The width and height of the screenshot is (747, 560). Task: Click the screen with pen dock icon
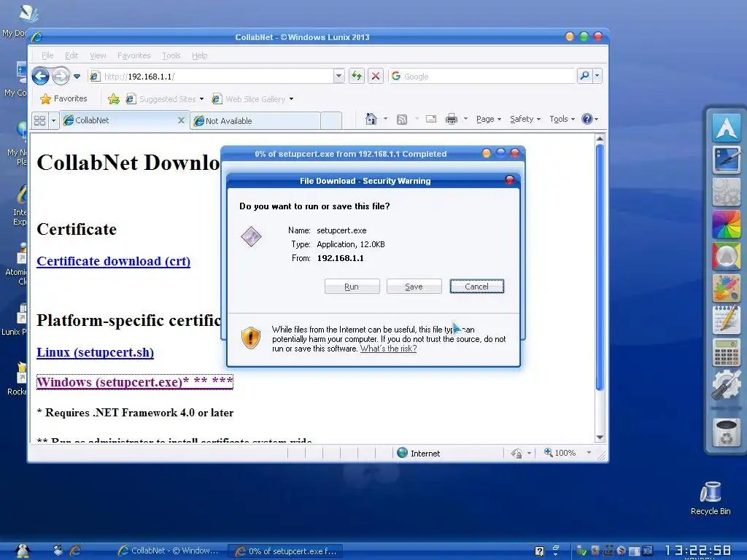[x=726, y=160]
